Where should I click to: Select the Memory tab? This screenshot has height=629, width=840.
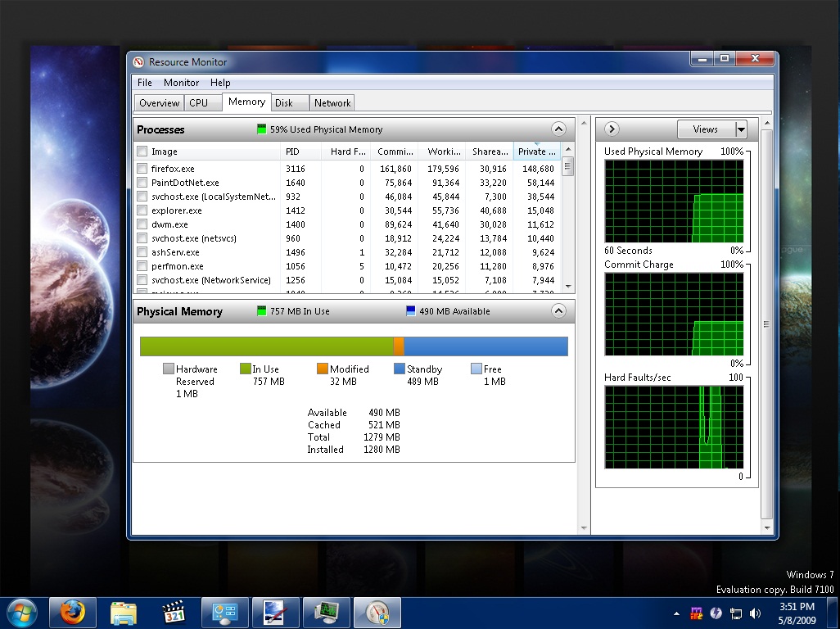tap(246, 102)
